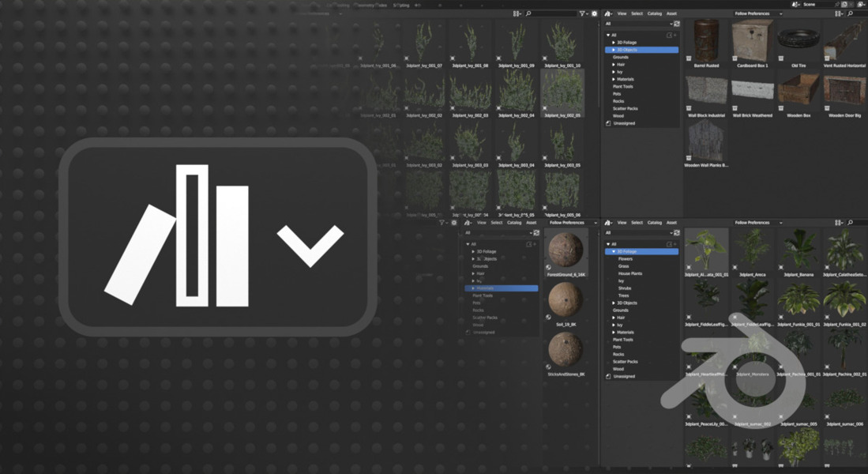Viewport: 868px width, 474px height.
Task: Click the search icon in 3D Foliage browser
Action: point(851,223)
